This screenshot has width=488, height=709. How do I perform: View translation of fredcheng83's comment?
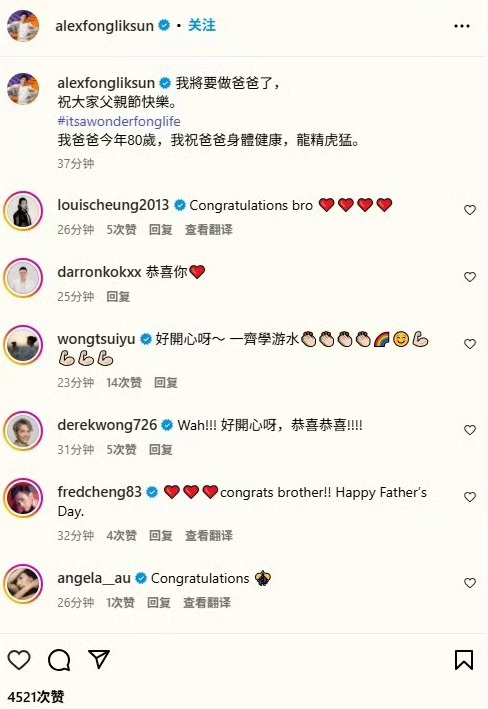(x=208, y=536)
